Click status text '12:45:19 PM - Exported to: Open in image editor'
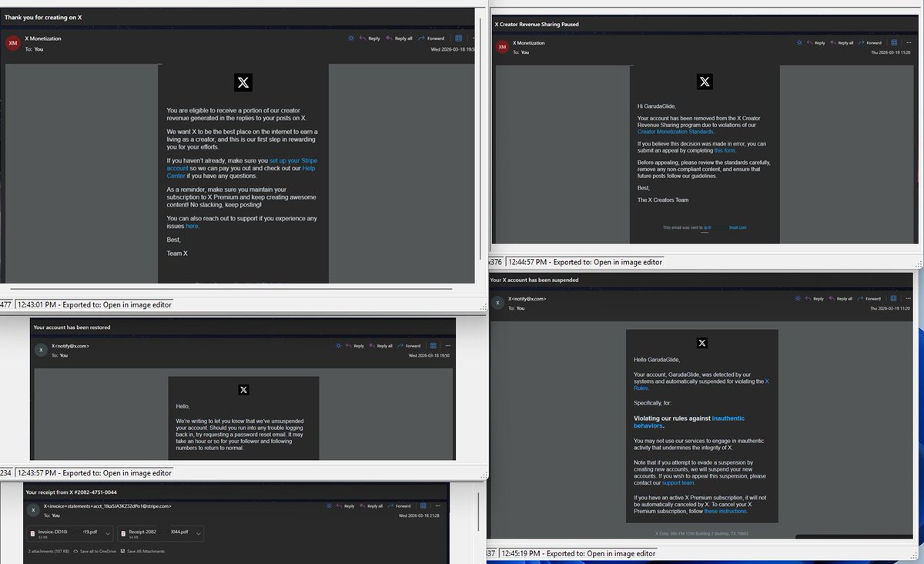The image size is (924, 564). [x=579, y=553]
